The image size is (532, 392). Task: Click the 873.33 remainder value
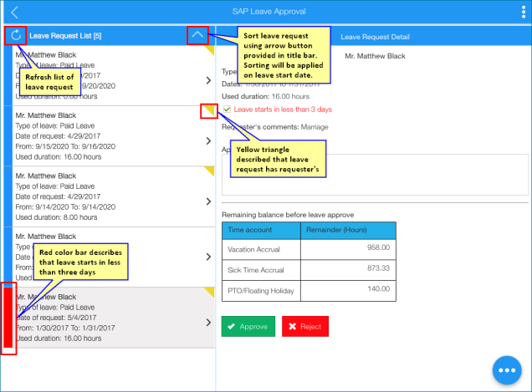coord(378,268)
